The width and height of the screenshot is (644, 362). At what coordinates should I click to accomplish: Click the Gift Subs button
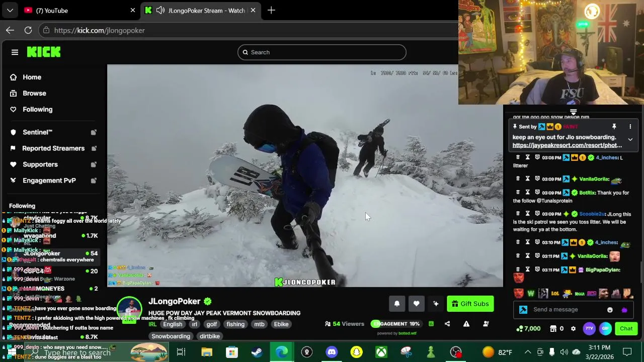(x=470, y=304)
